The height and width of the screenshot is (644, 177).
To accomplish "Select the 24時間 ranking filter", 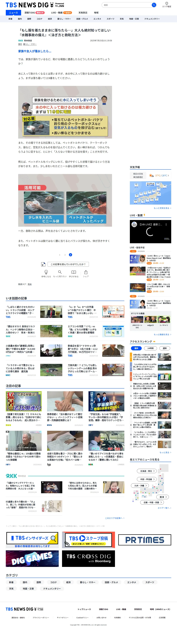I will tap(150, 348).
